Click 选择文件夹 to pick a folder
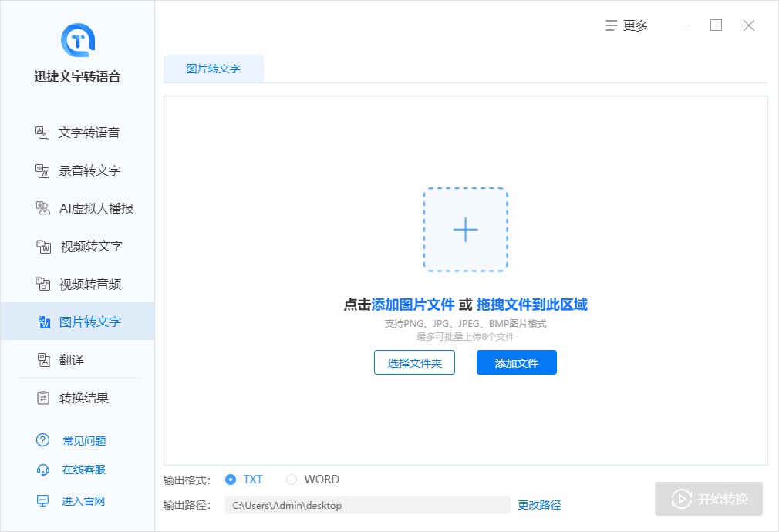This screenshot has width=779, height=532. [414, 362]
